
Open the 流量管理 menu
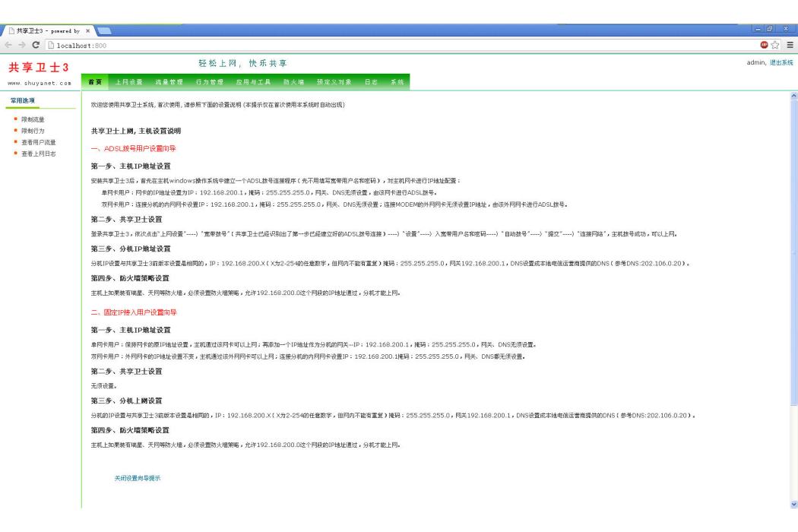point(169,82)
